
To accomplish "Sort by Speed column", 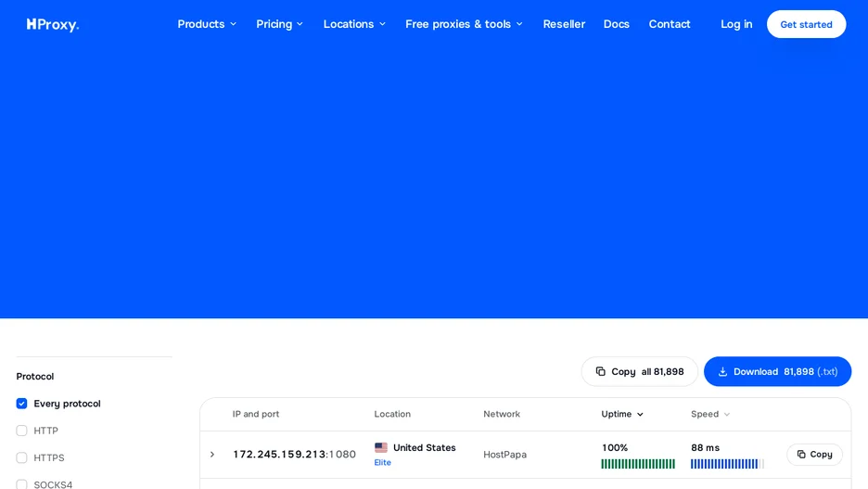I will (x=710, y=414).
